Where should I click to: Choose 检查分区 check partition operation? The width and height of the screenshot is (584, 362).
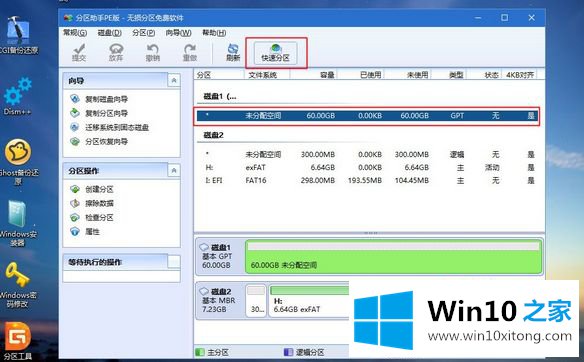coord(92,217)
